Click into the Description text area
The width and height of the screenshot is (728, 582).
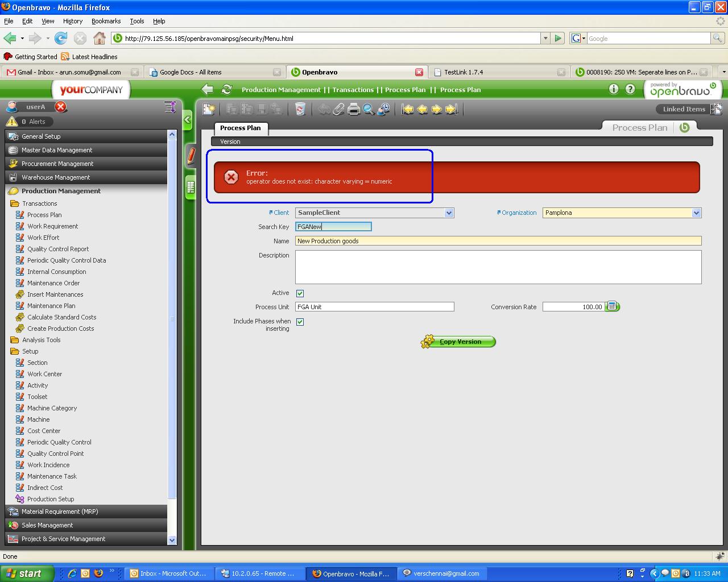click(498, 267)
